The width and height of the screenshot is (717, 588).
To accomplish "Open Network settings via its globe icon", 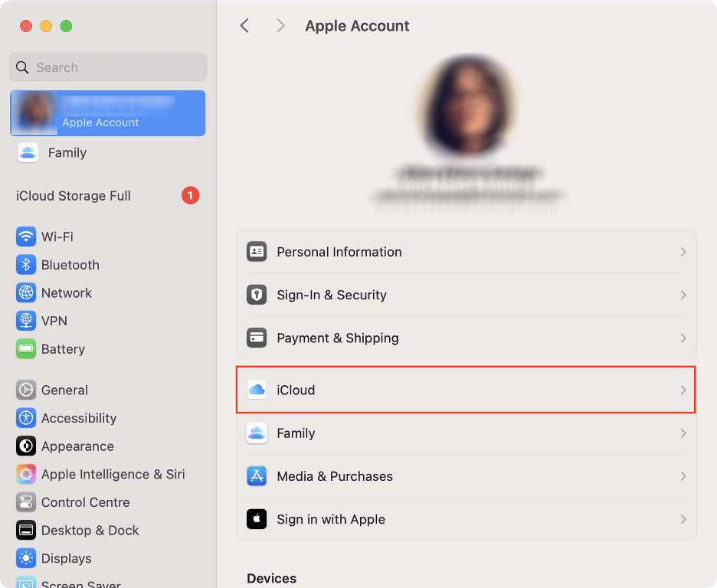I will (x=25, y=292).
